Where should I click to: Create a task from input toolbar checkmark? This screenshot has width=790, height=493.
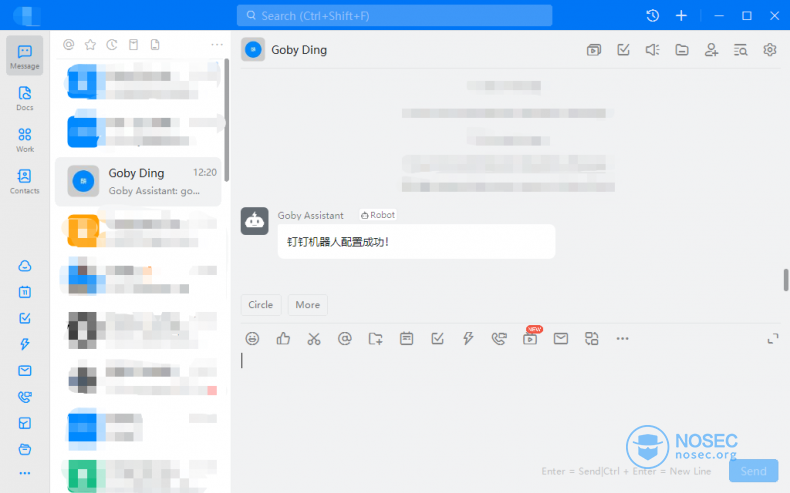point(437,339)
